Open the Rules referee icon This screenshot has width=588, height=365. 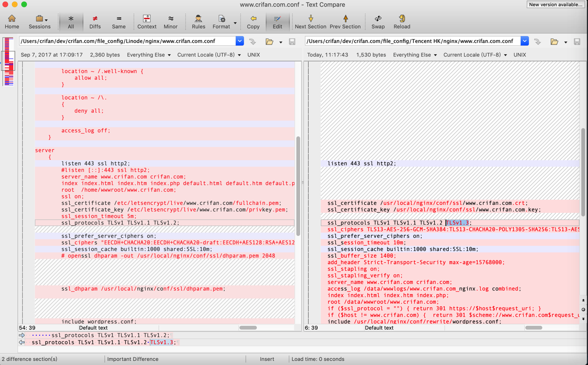point(198,22)
